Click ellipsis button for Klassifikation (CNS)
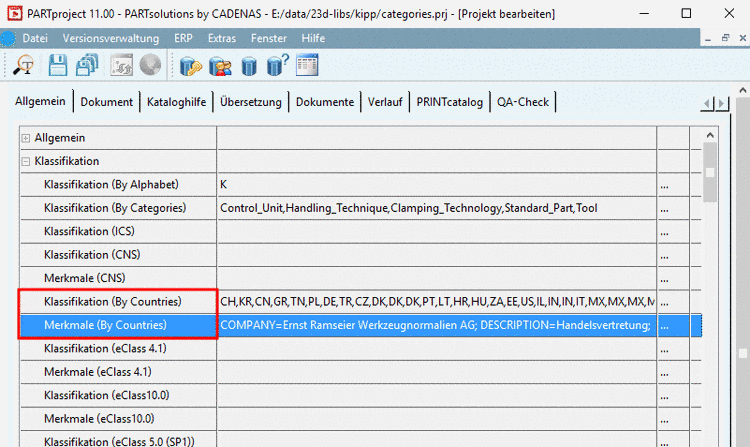 (664, 255)
